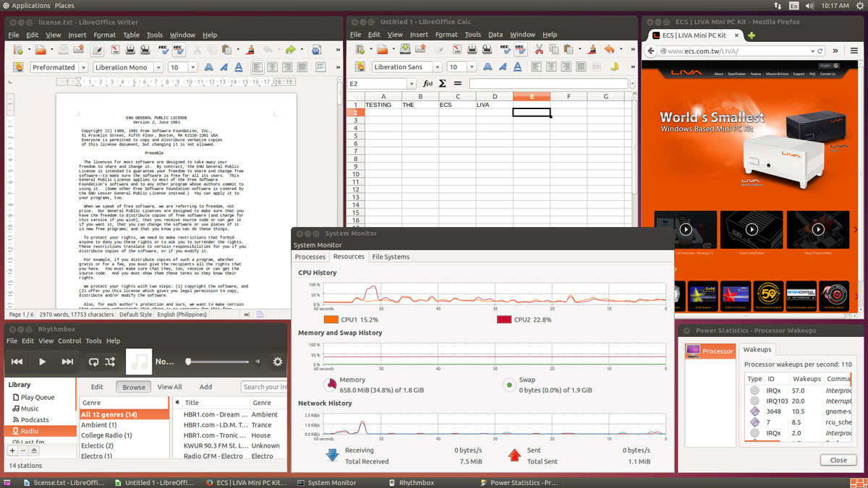Click Rhythmbox Next track button

click(67, 361)
